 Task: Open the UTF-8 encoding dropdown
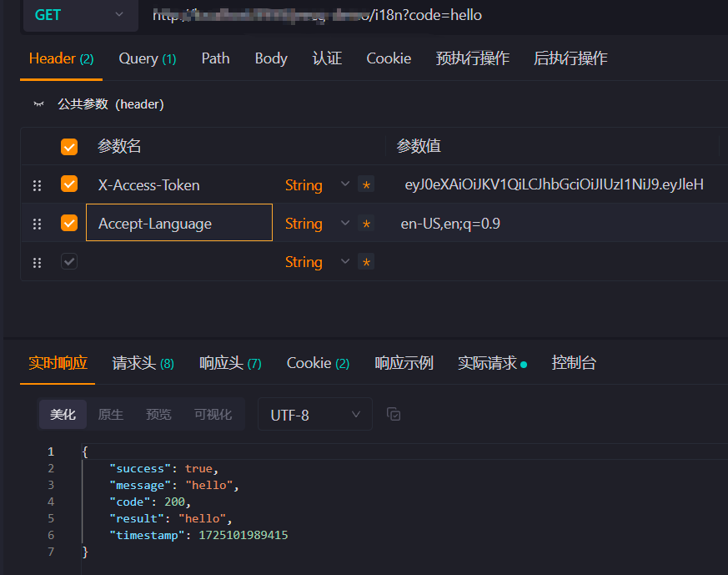pyautogui.click(x=315, y=414)
